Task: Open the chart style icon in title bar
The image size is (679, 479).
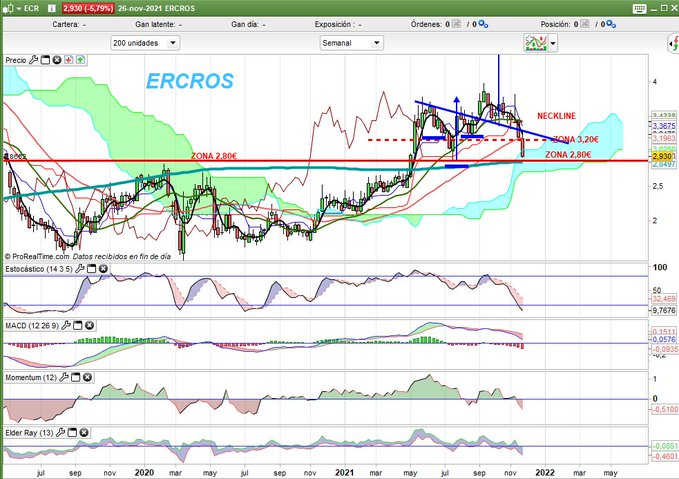Action: tap(8, 8)
